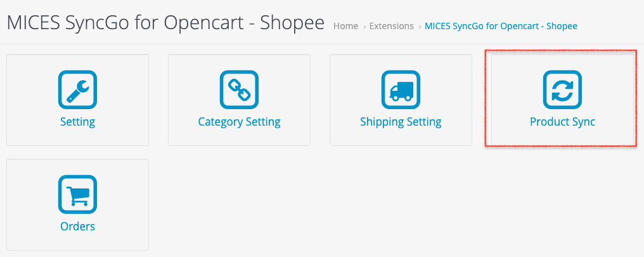The image size is (644, 257).
Task: Open the Orders text link
Action: [x=77, y=227]
